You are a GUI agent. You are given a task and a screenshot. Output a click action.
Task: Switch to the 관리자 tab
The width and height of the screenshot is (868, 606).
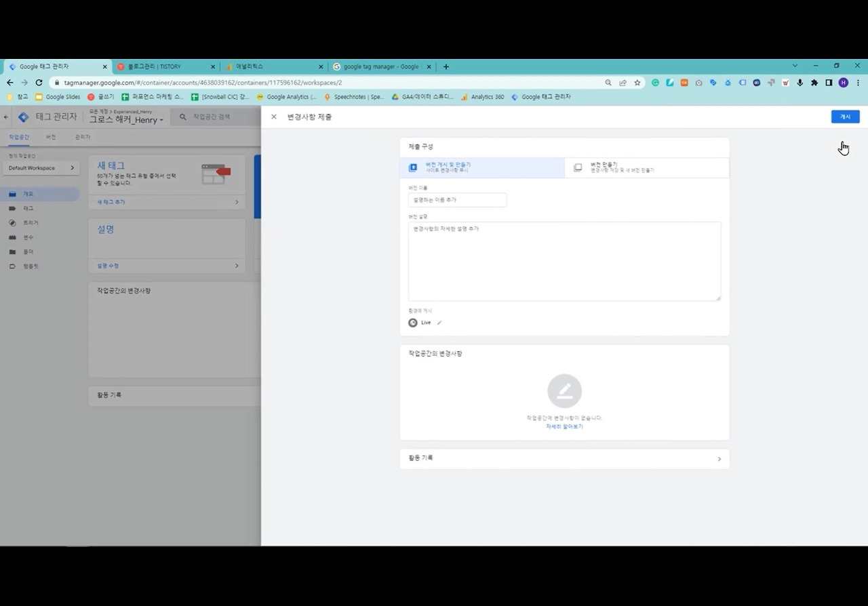click(83, 137)
